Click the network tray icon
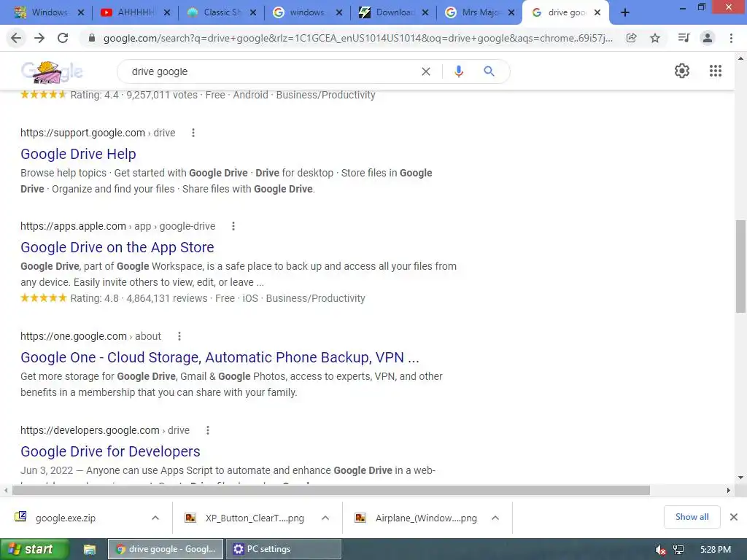The image size is (747, 560). click(678, 550)
